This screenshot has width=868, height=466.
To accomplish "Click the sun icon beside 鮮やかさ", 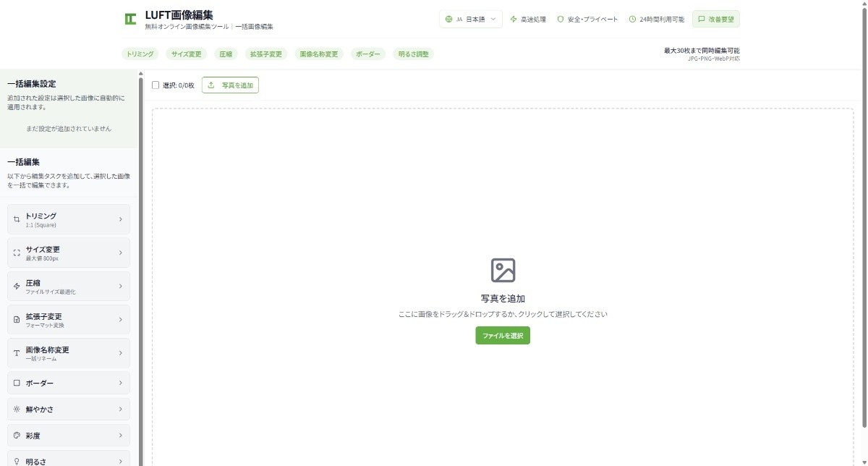I will point(17,409).
